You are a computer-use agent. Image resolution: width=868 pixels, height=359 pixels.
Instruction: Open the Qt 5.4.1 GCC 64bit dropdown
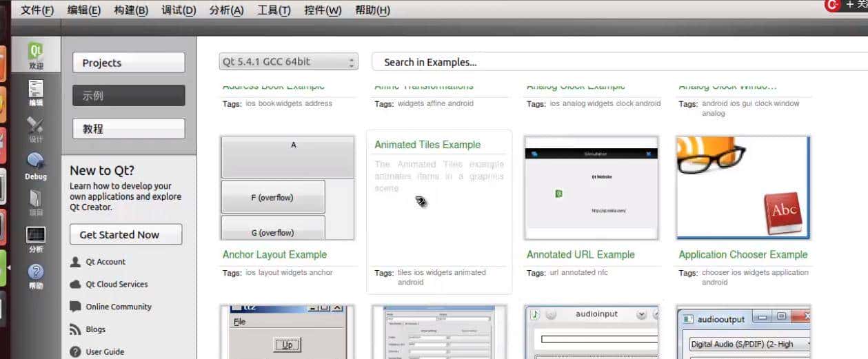(x=288, y=62)
